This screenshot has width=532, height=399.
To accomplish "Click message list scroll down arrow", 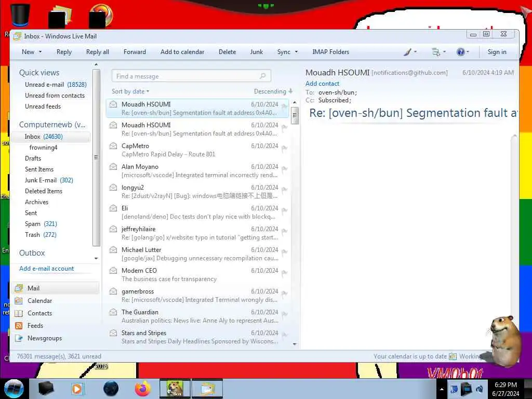I will click(295, 344).
